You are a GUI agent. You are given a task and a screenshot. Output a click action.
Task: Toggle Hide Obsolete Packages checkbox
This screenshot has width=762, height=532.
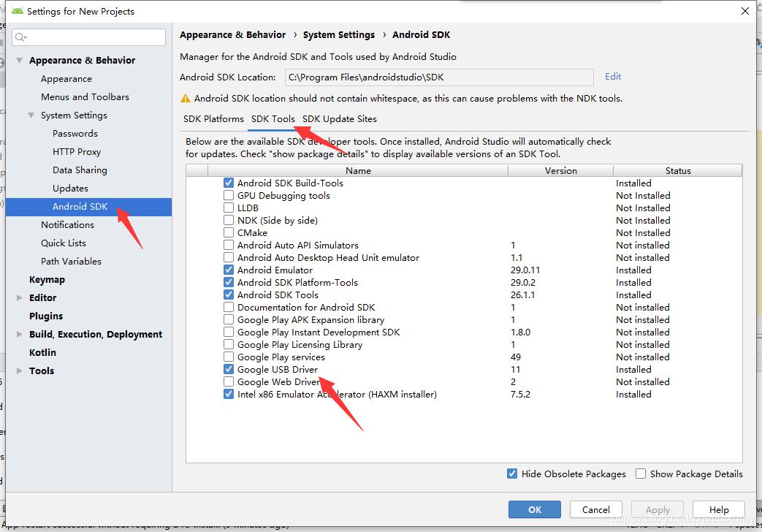(x=512, y=474)
